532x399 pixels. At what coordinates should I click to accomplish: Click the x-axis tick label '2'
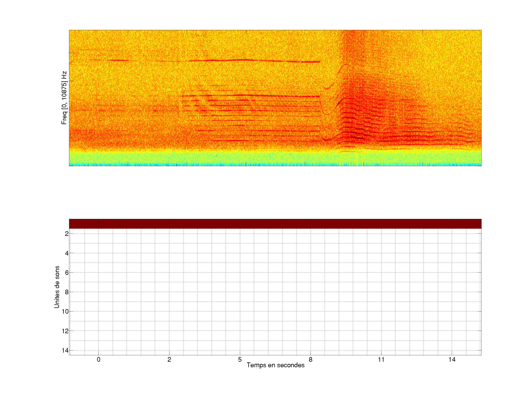[169, 359]
